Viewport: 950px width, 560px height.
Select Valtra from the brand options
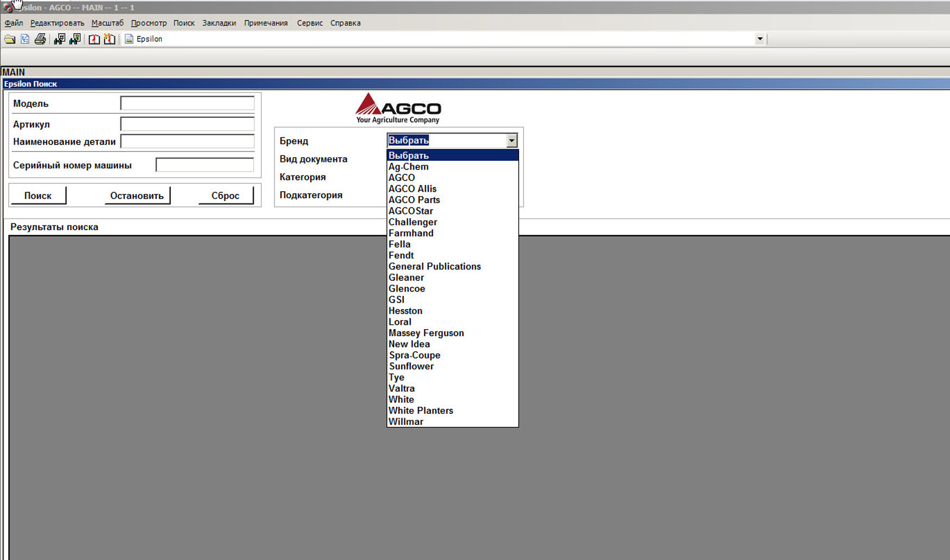point(402,388)
